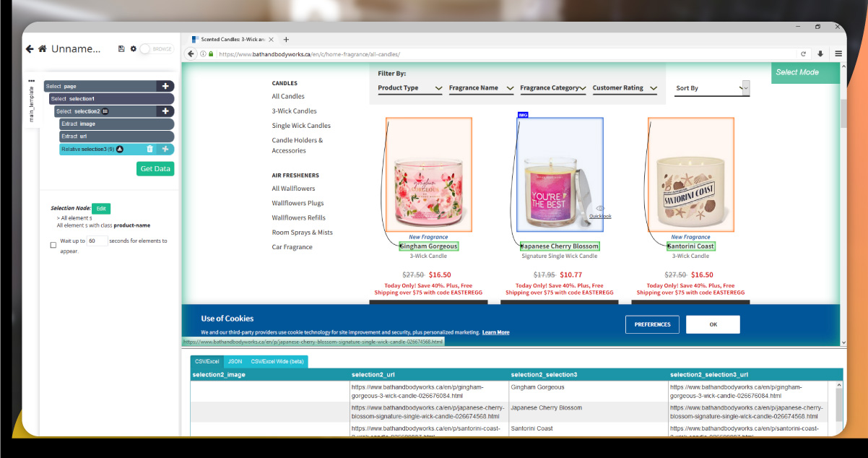Image resolution: width=868 pixels, height=458 pixels.
Task: Open Web Scraper settings via gear icon
Action: [x=134, y=49]
